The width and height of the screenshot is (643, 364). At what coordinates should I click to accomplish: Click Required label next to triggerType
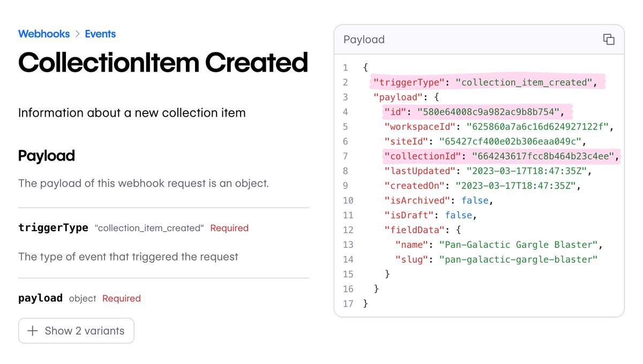click(229, 228)
